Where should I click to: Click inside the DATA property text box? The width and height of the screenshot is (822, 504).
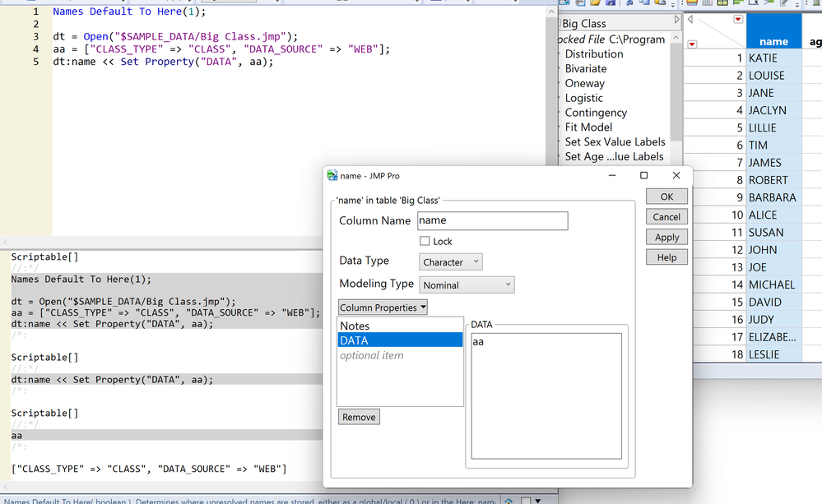pyautogui.click(x=546, y=396)
